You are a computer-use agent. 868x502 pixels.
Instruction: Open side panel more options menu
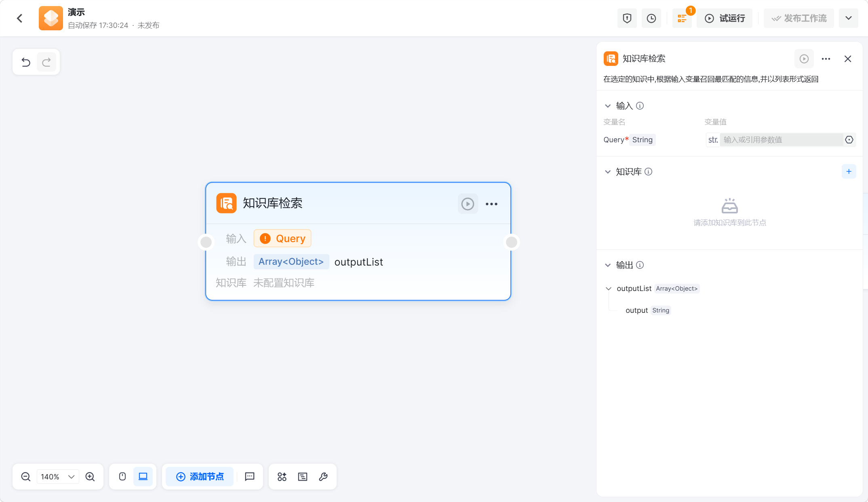pyautogui.click(x=826, y=59)
